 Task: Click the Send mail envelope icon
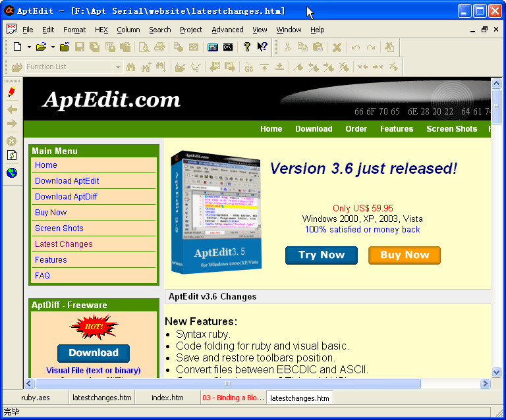[194, 47]
